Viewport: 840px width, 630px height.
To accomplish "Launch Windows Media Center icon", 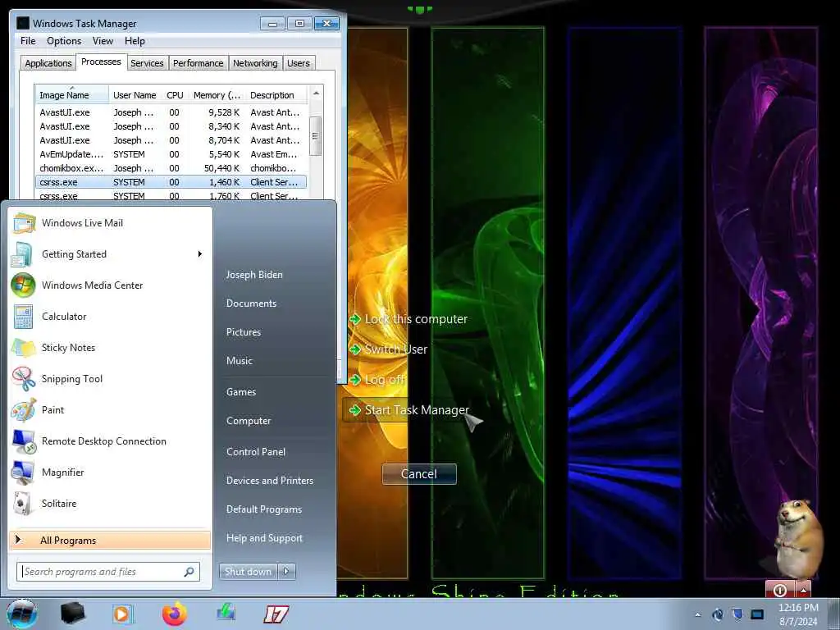I will point(23,285).
